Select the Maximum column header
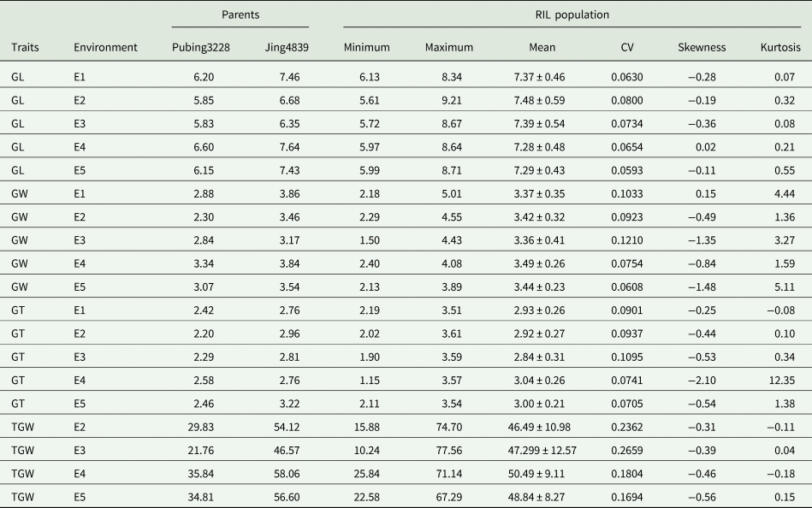The image size is (812, 508). [x=449, y=48]
